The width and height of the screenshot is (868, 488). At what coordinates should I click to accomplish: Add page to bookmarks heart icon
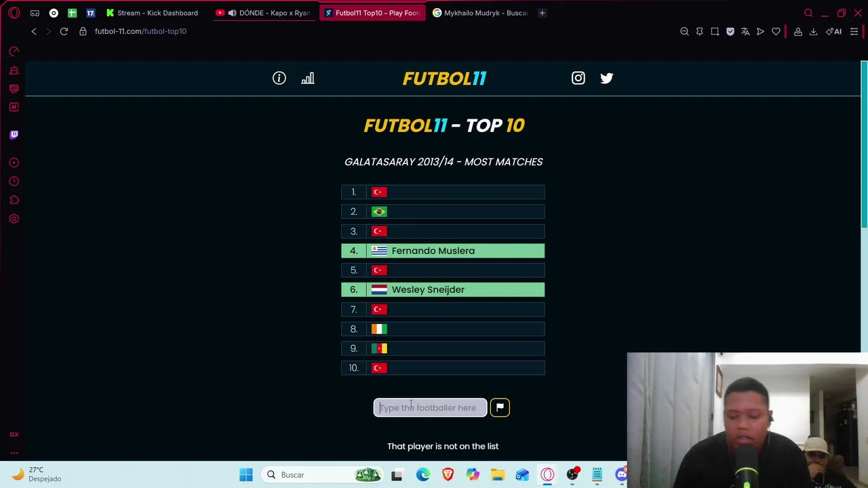pos(776,31)
